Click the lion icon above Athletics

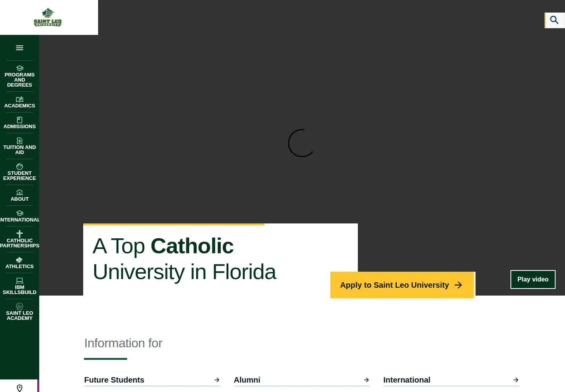pyautogui.click(x=20, y=260)
